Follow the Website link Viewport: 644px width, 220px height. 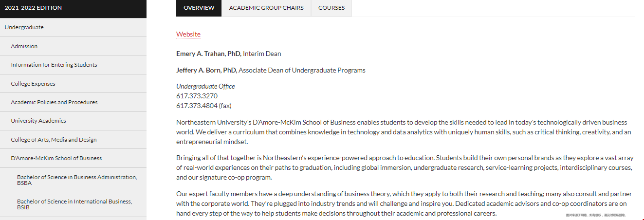[x=188, y=34]
